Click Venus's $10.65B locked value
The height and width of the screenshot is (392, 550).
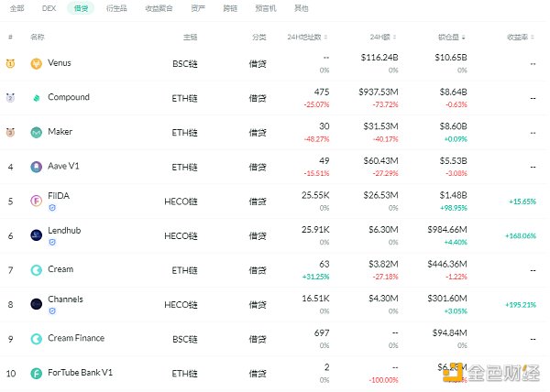pos(451,58)
